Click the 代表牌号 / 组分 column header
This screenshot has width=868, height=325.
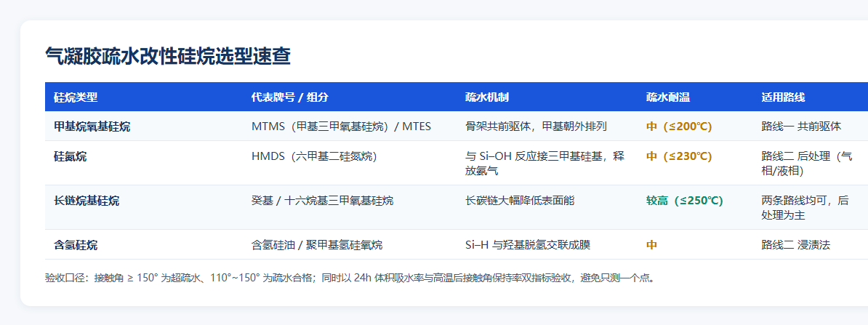pos(290,97)
